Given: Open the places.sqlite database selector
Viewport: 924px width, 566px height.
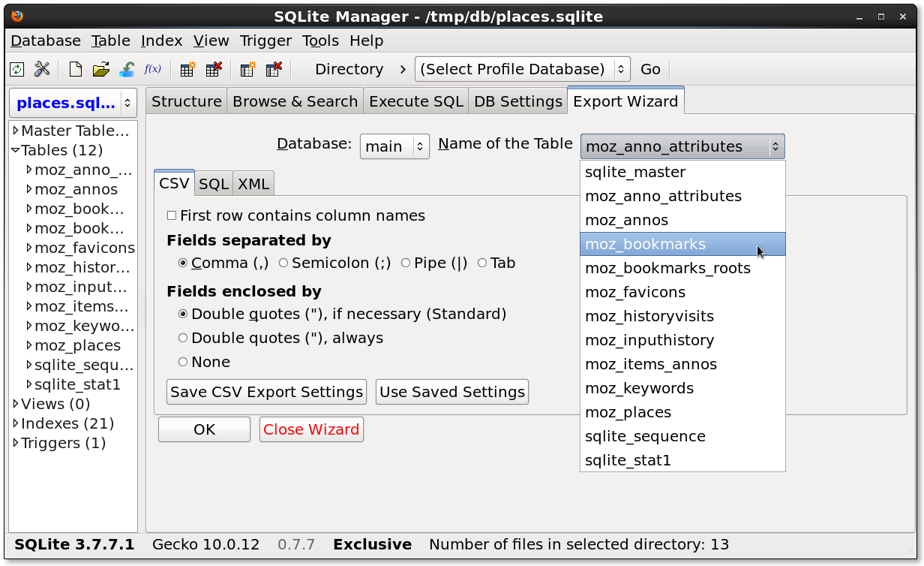Looking at the screenshot, I should [73, 103].
